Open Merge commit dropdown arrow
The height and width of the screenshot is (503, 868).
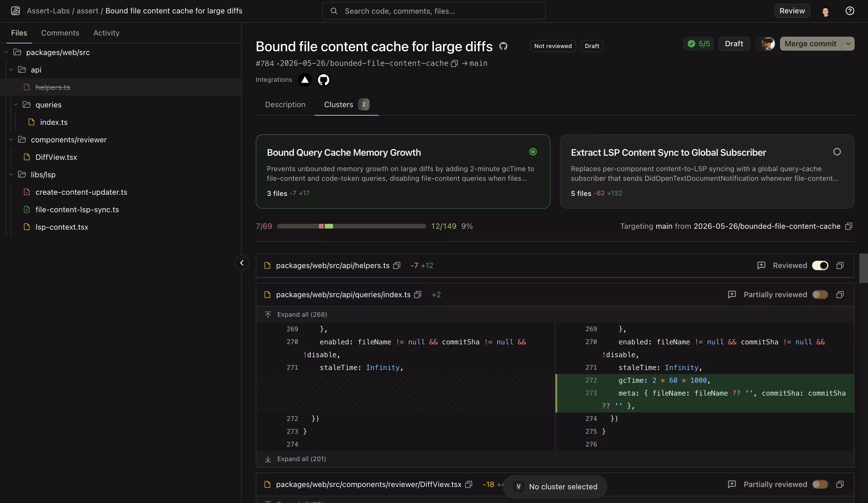848,44
